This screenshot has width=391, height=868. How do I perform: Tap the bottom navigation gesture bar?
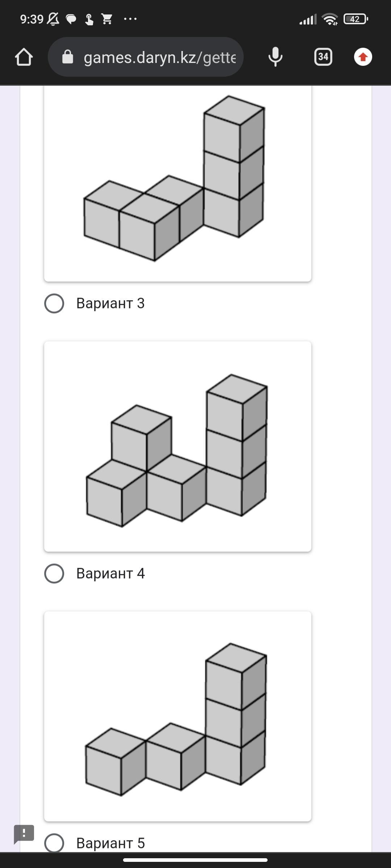tap(195, 860)
